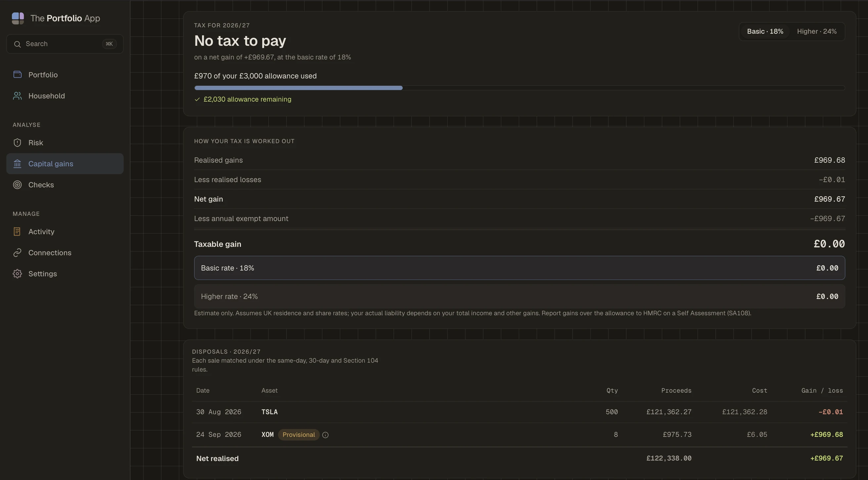
Task: Click the Provisional badge on XOM
Action: [x=299, y=435]
